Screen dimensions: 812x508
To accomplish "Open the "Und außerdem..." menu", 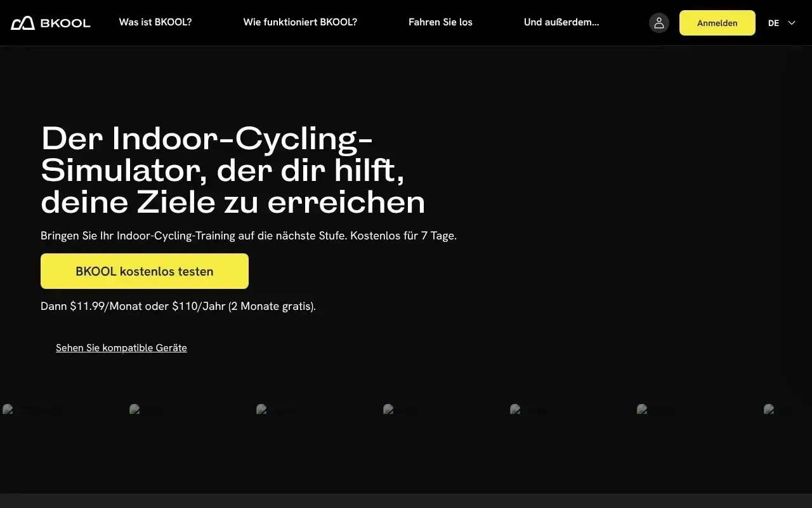I will click(x=561, y=22).
